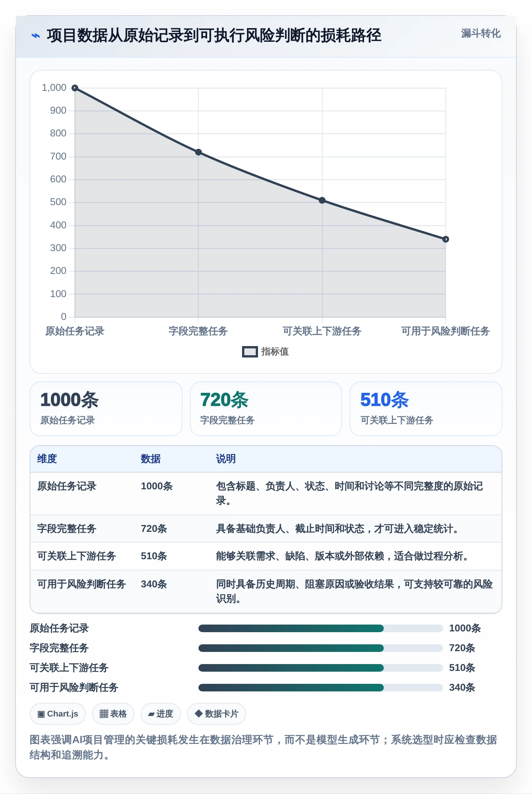
Task: Click the progress bar for 可关联上下游任务
Action: [320, 668]
